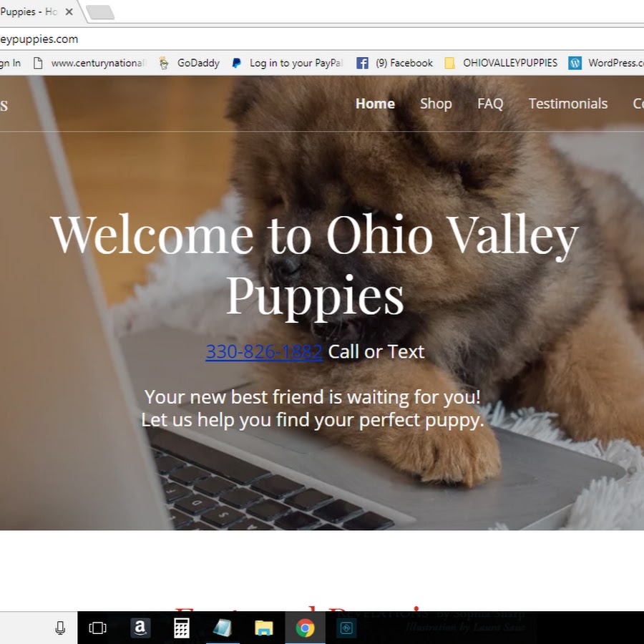Image resolution: width=644 pixels, height=644 pixels.
Task: Switch to Chrome in the taskbar
Action: pos(305,628)
